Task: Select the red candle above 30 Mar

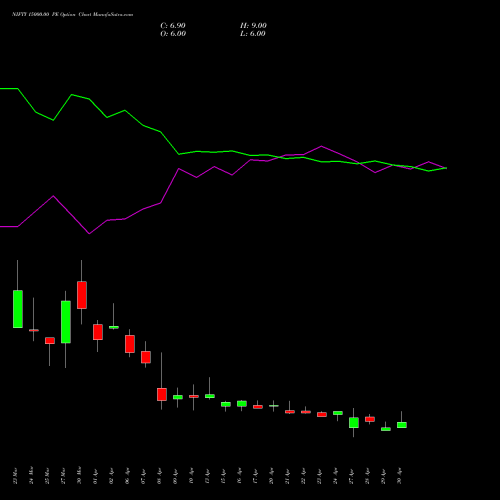Action: pos(82,295)
